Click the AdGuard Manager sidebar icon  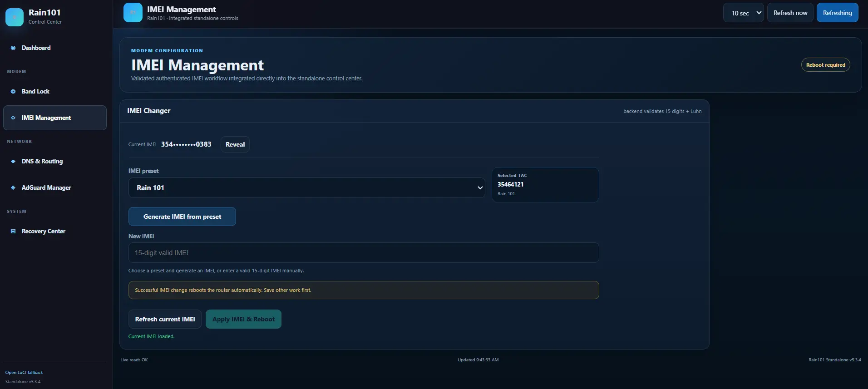[13, 187]
